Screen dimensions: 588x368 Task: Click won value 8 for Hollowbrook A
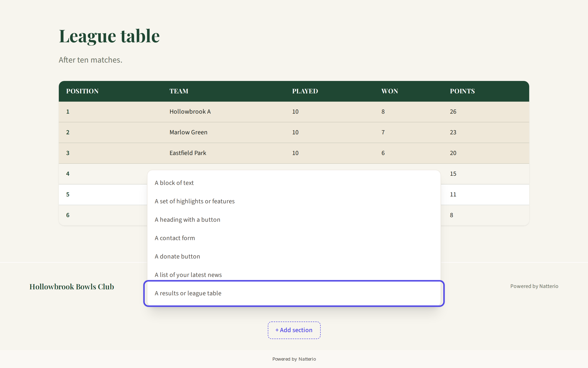(x=383, y=112)
